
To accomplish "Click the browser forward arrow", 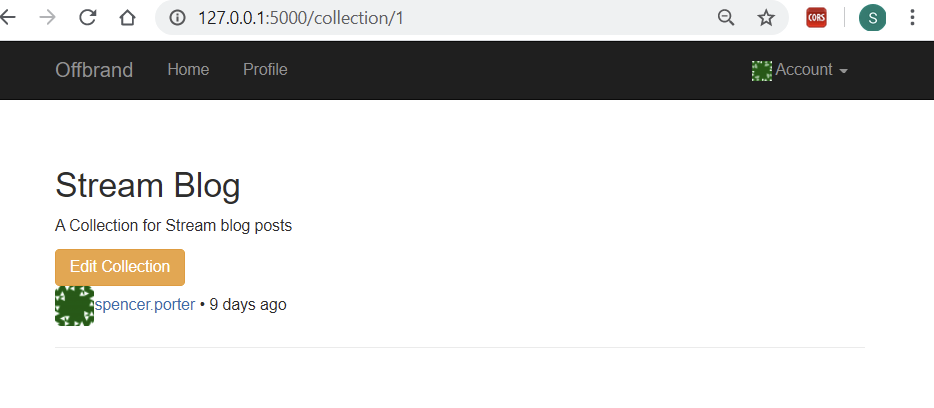I will point(47,17).
